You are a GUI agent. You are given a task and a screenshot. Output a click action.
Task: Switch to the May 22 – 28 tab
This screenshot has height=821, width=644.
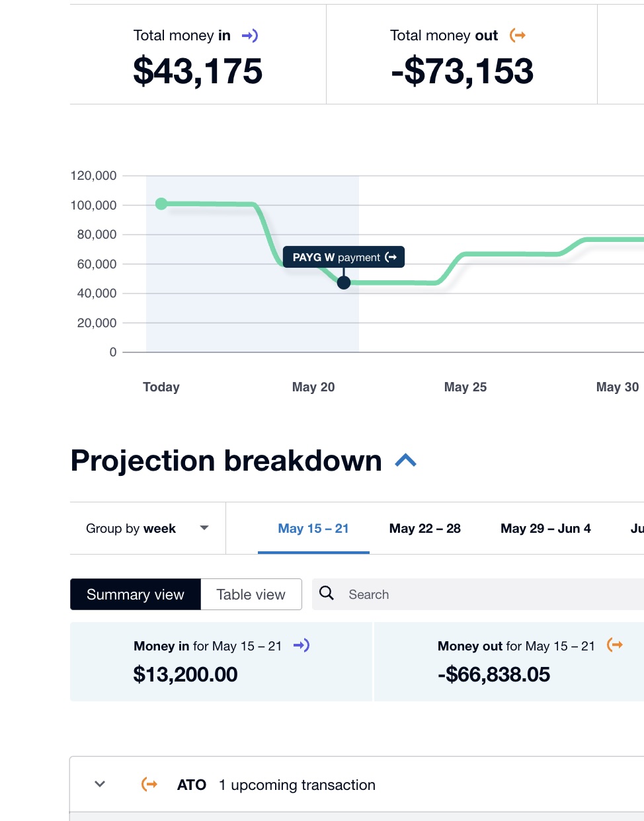pyautogui.click(x=425, y=528)
